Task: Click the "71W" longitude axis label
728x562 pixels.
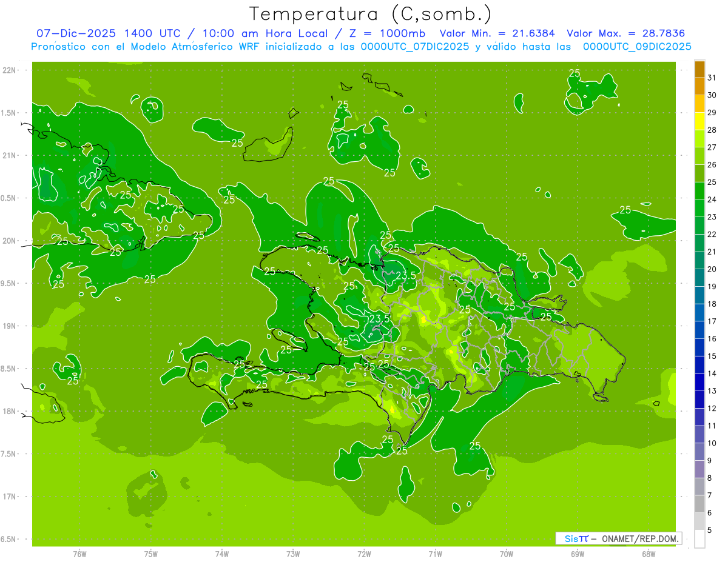Action: pos(435,554)
